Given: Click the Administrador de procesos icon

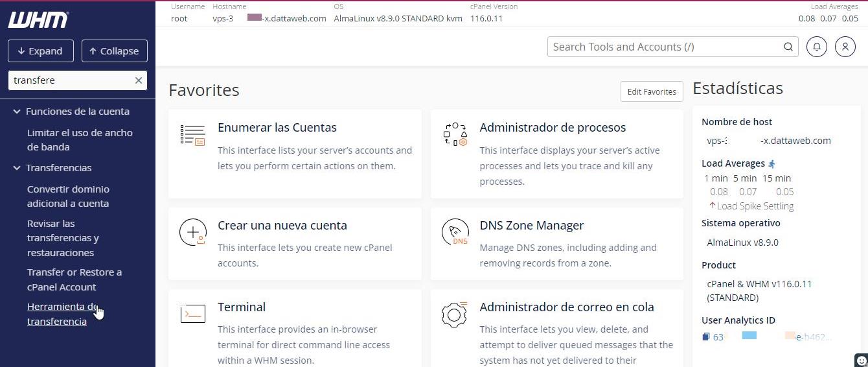Looking at the screenshot, I should point(455,134).
